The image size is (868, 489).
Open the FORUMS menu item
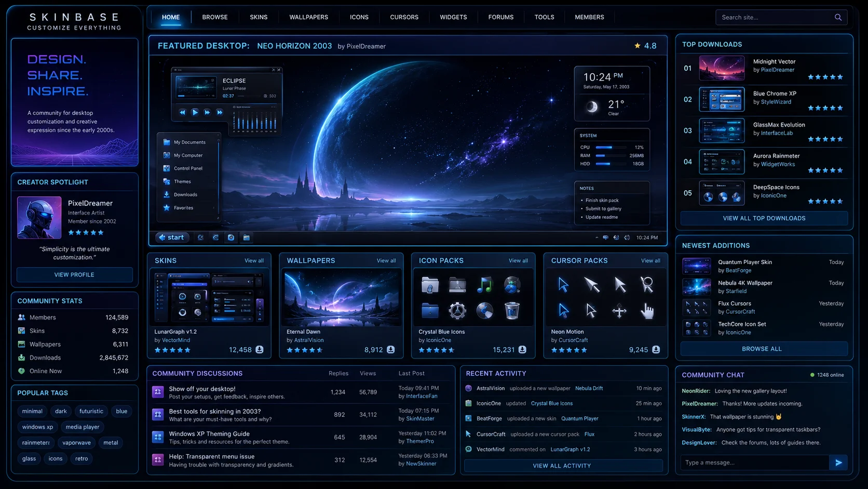pyautogui.click(x=501, y=17)
